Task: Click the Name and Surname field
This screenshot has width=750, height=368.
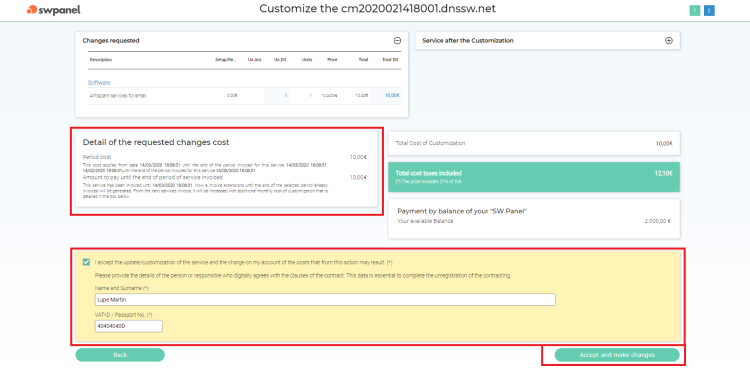Action: coord(325,300)
